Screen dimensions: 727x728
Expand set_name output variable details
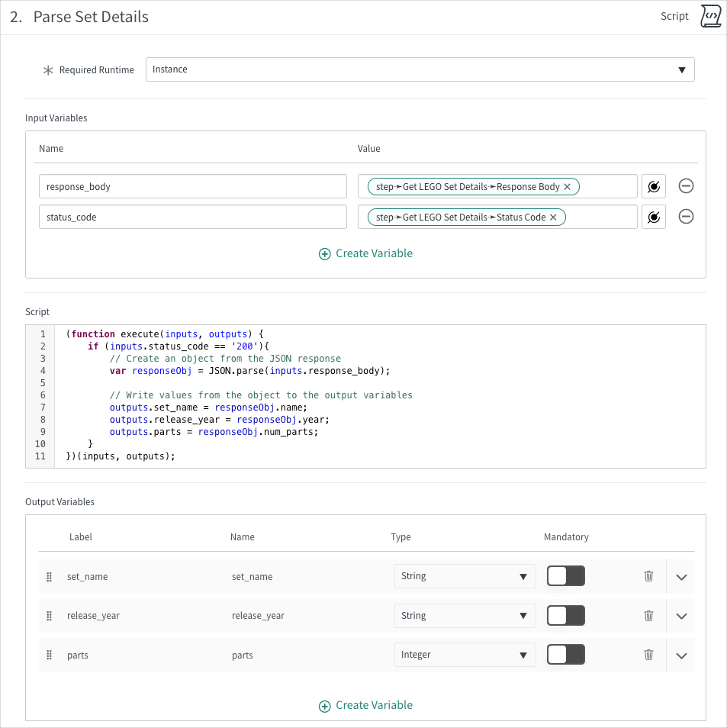click(681, 577)
